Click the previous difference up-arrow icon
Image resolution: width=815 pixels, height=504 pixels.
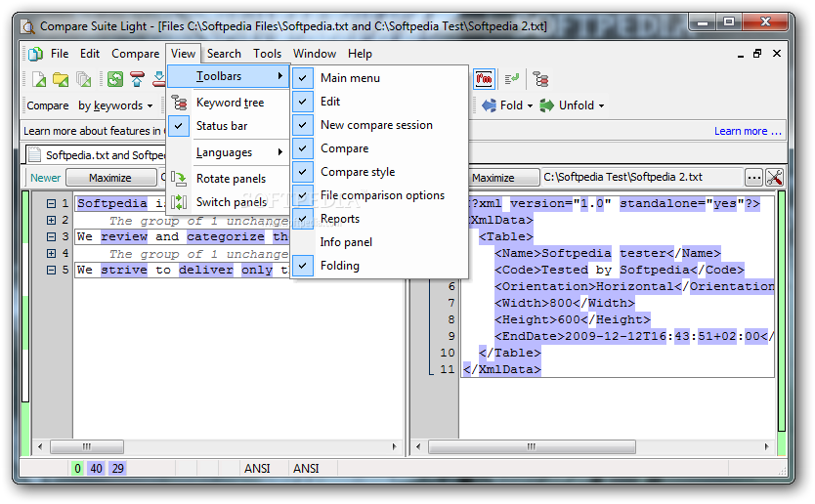click(137, 79)
